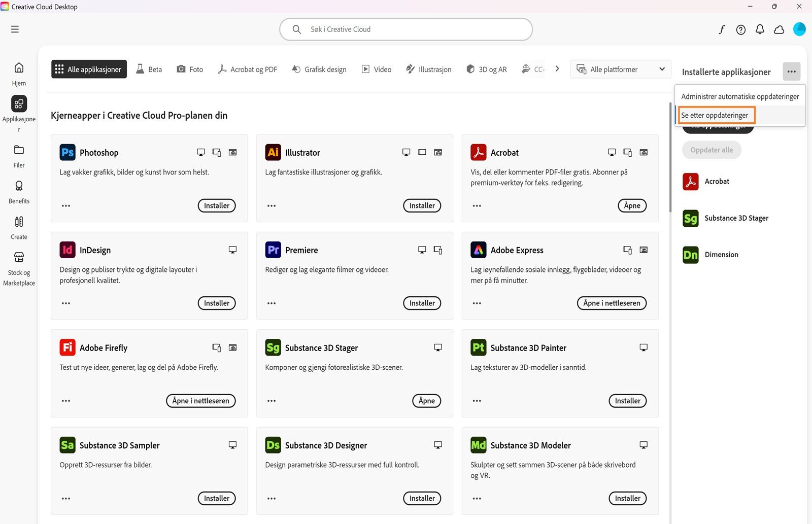
Task: Check cloud sync activity icon
Action: (779, 29)
